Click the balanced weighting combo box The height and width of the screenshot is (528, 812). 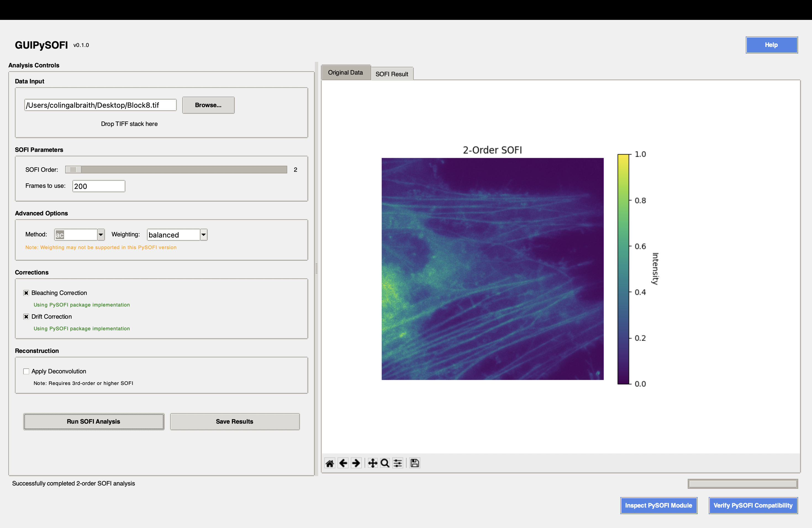click(173, 235)
